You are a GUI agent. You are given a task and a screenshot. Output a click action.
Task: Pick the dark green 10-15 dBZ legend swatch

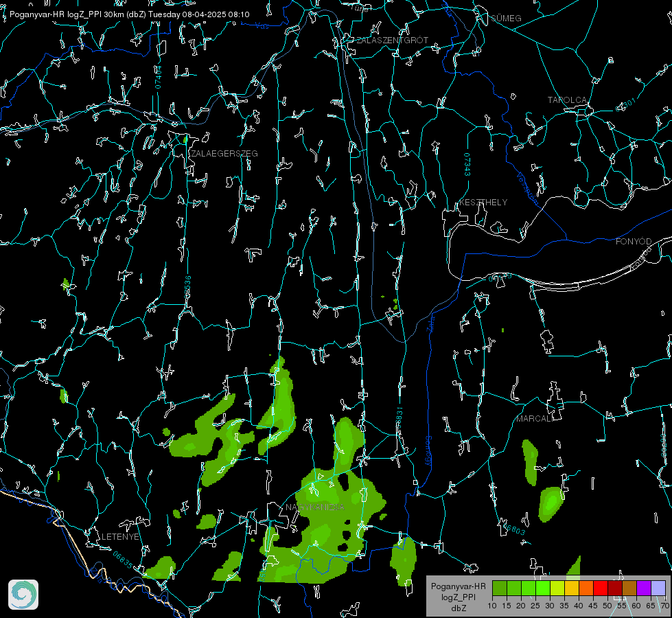[x=500, y=588]
